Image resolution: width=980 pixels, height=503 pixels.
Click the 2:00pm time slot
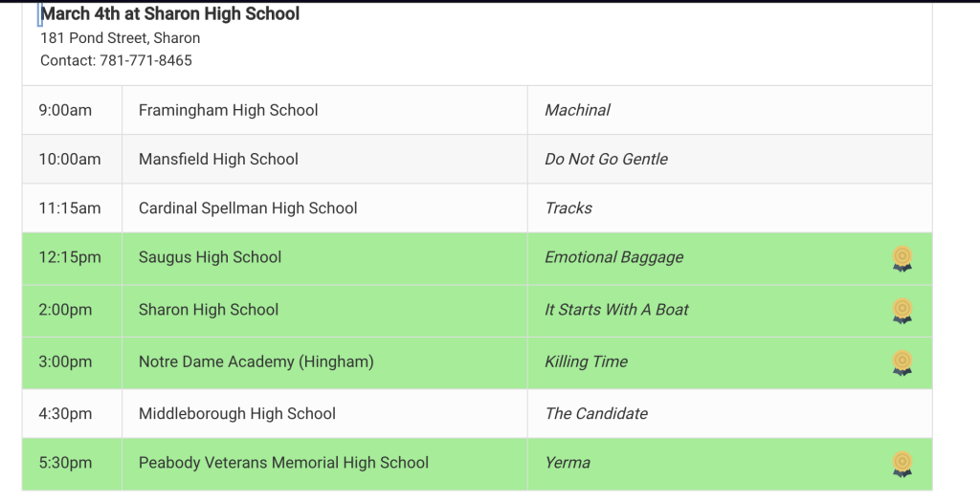click(65, 310)
